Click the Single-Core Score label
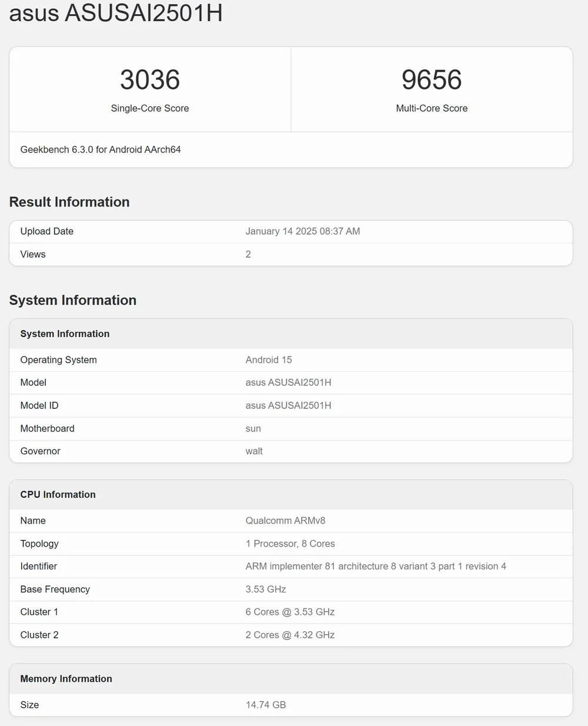The image size is (588, 726). 150,108
